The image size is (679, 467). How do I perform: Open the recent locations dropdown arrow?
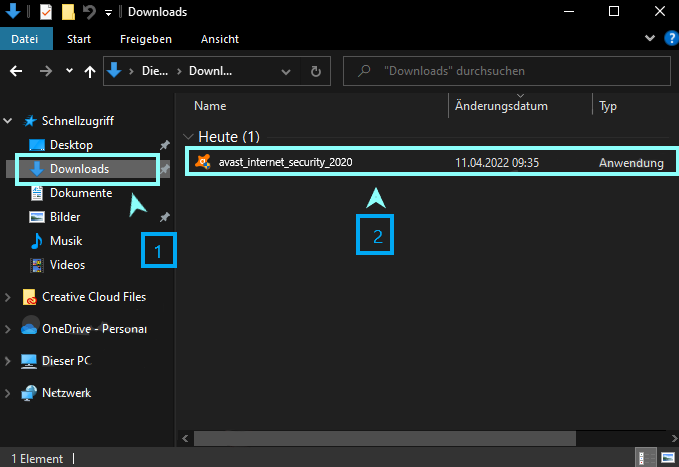[69, 71]
